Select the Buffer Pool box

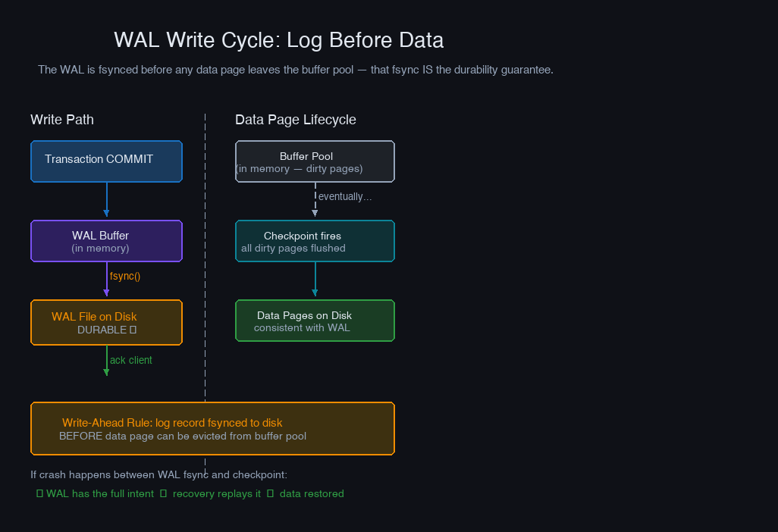(315, 161)
